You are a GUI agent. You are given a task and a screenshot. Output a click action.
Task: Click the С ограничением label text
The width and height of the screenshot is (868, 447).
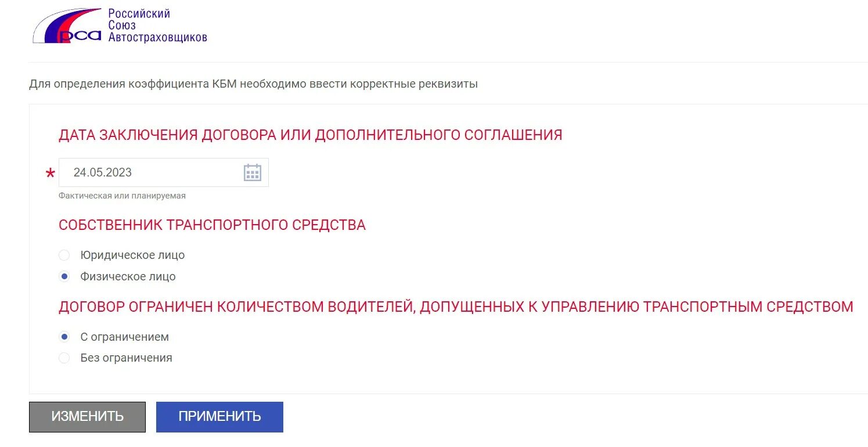click(124, 337)
